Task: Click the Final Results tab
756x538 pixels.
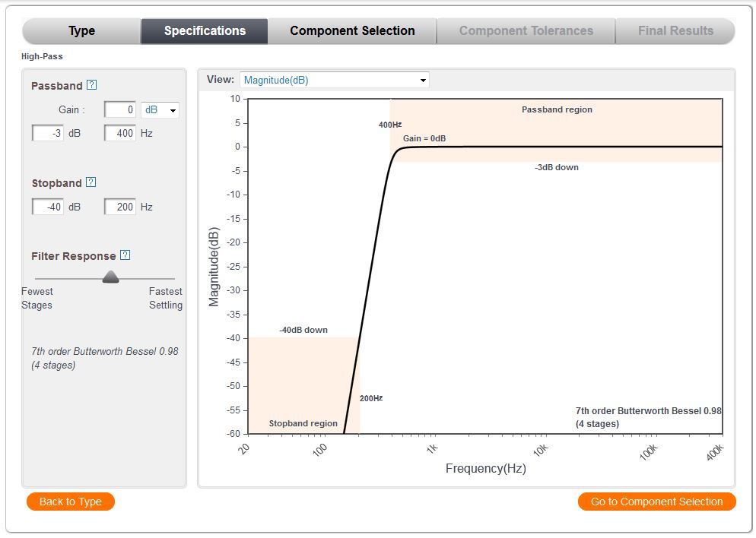Action: point(675,31)
